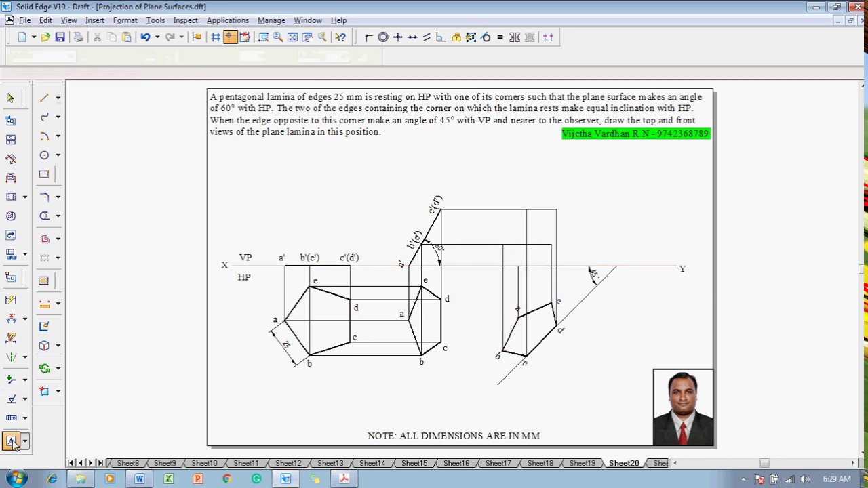Viewport: 868px width, 488px height.
Task: Switch to the Sheet19 tab
Action: (x=583, y=463)
